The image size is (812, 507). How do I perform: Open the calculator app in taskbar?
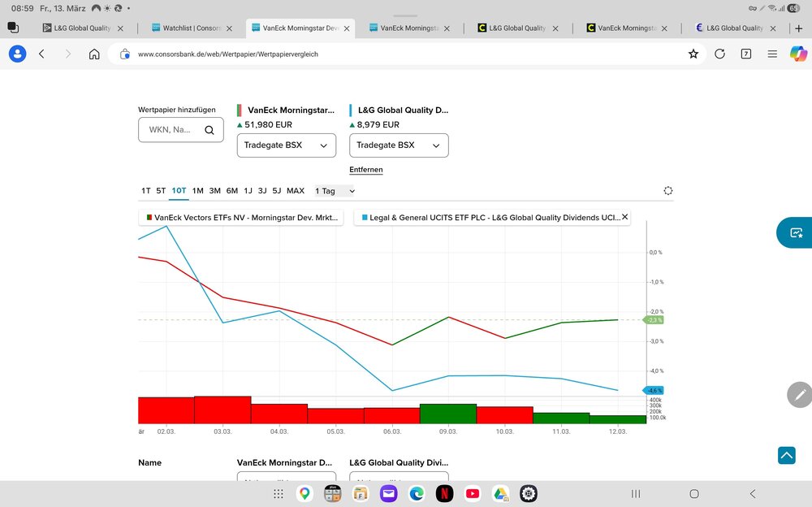[332, 494]
